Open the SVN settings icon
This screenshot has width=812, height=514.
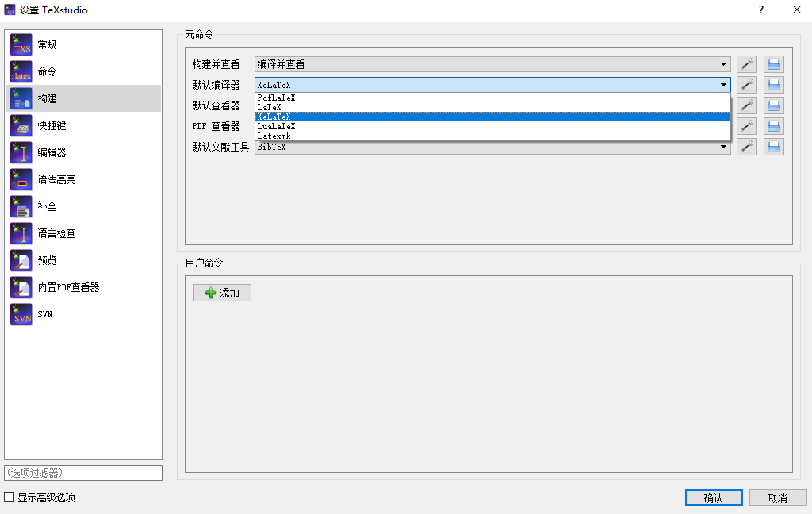(21, 314)
